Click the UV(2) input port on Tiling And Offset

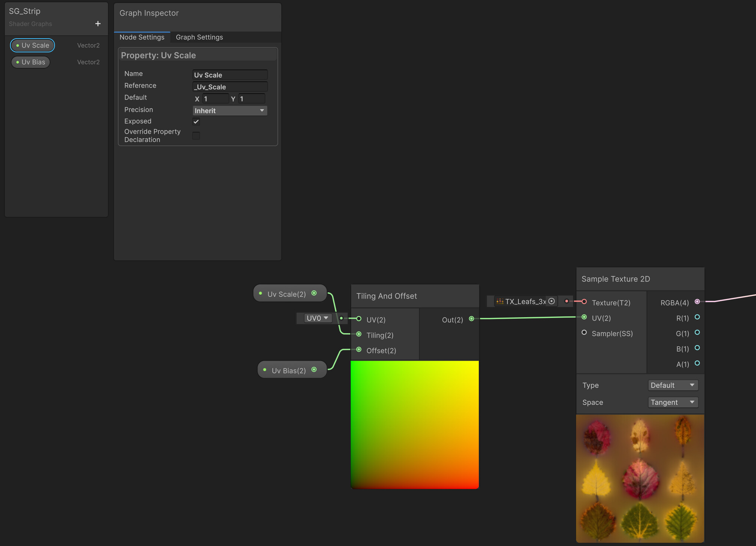pos(359,319)
